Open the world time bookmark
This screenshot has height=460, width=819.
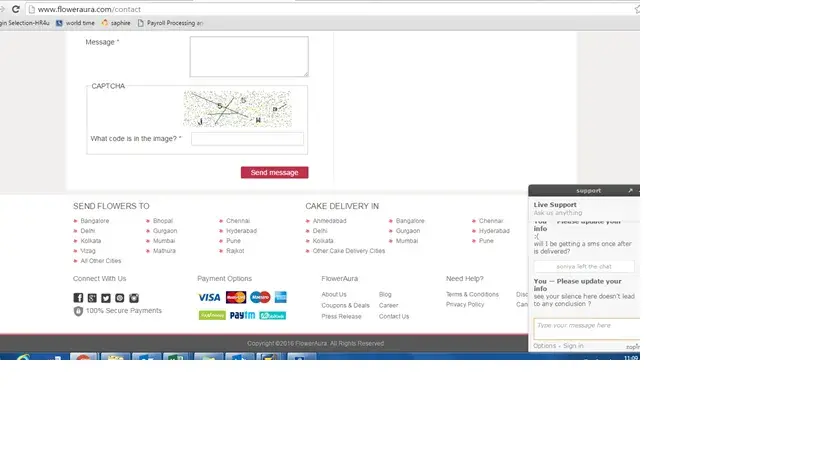point(75,23)
